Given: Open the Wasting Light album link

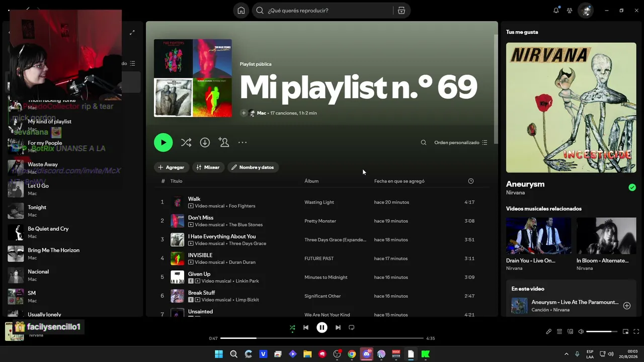Looking at the screenshot, I should coord(319,202).
